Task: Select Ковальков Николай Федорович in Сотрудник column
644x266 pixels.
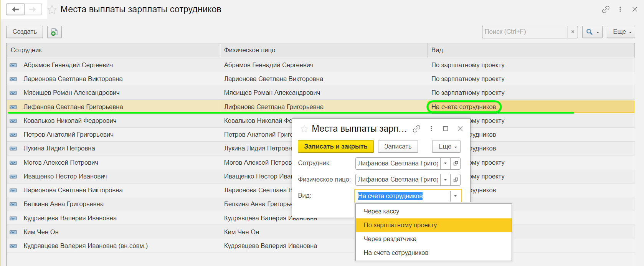Action: click(70, 121)
